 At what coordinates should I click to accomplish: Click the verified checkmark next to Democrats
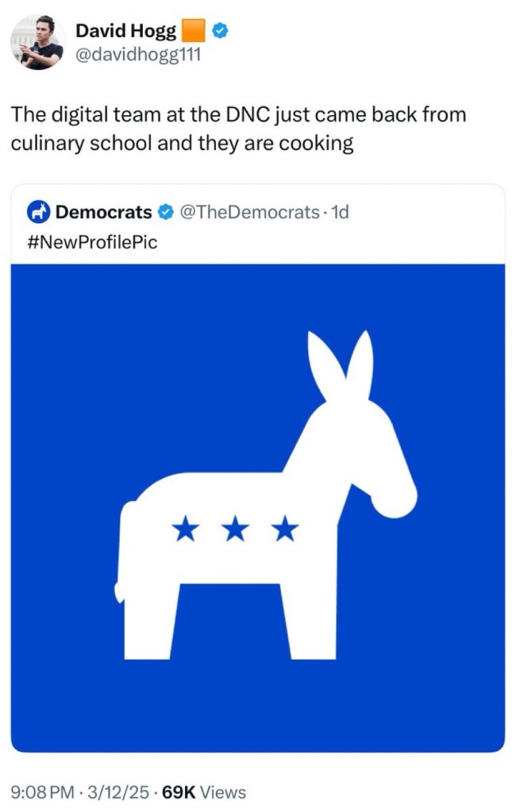167,212
